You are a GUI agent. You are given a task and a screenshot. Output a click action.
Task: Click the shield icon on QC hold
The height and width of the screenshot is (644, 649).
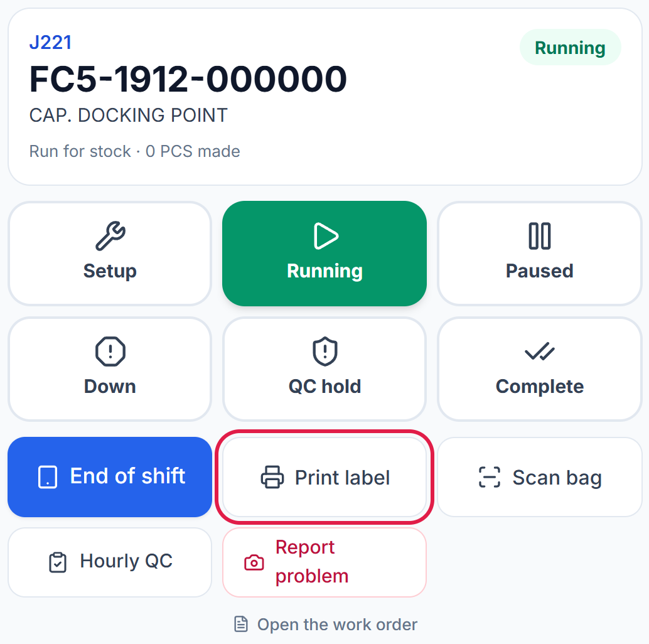click(x=325, y=352)
